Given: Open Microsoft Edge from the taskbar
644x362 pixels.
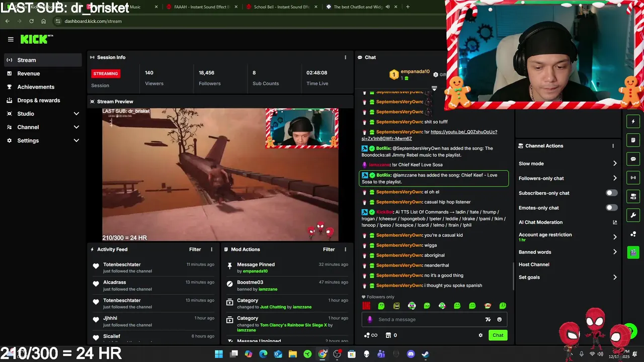Looking at the screenshot, I should pyautogui.click(x=263, y=354).
